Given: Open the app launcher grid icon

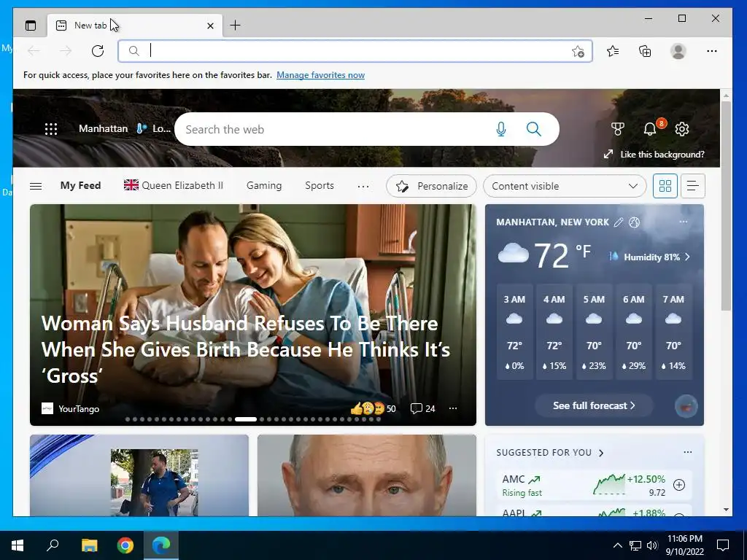Looking at the screenshot, I should tap(51, 129).
